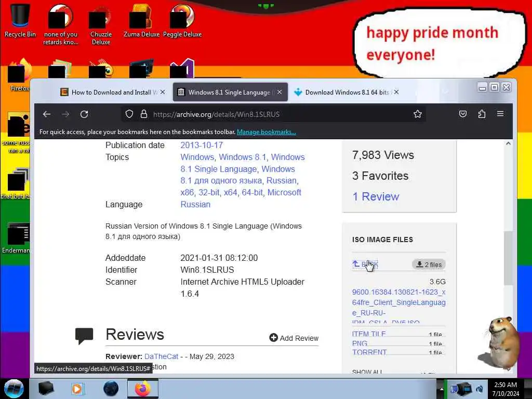Open the Peggle Deluxe desktop icon
532x399 pixels.
point(182,21)
